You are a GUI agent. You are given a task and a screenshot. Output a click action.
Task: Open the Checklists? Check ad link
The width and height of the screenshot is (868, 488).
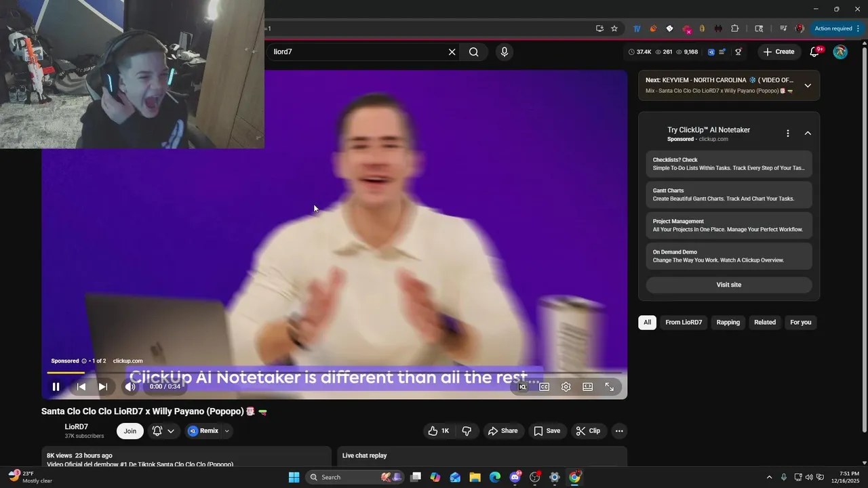click(729, 164)
